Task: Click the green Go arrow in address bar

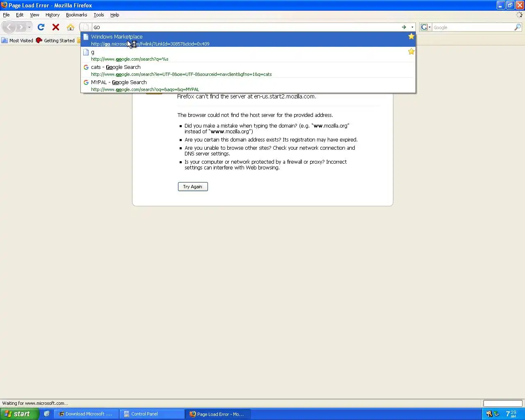Action: [404, 27]
